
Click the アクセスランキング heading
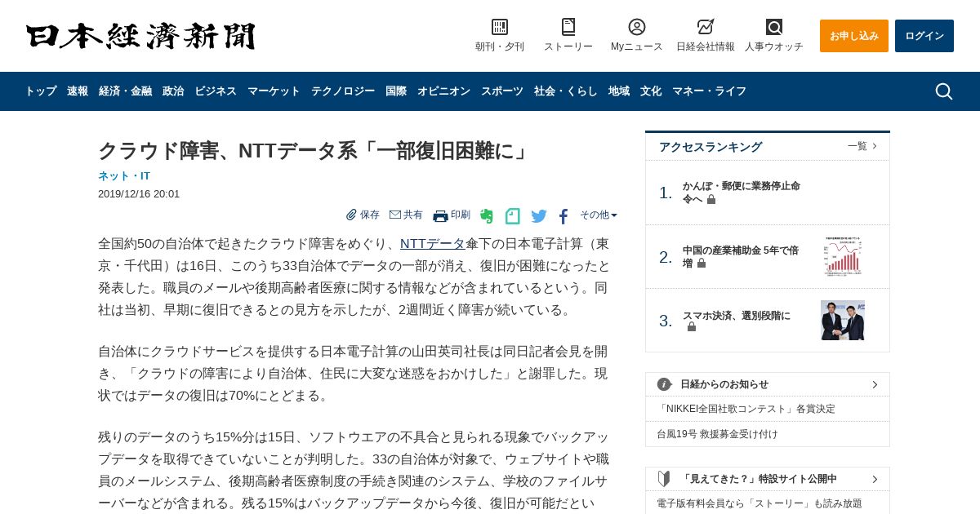pyautogui.click(x=710, y=147)
